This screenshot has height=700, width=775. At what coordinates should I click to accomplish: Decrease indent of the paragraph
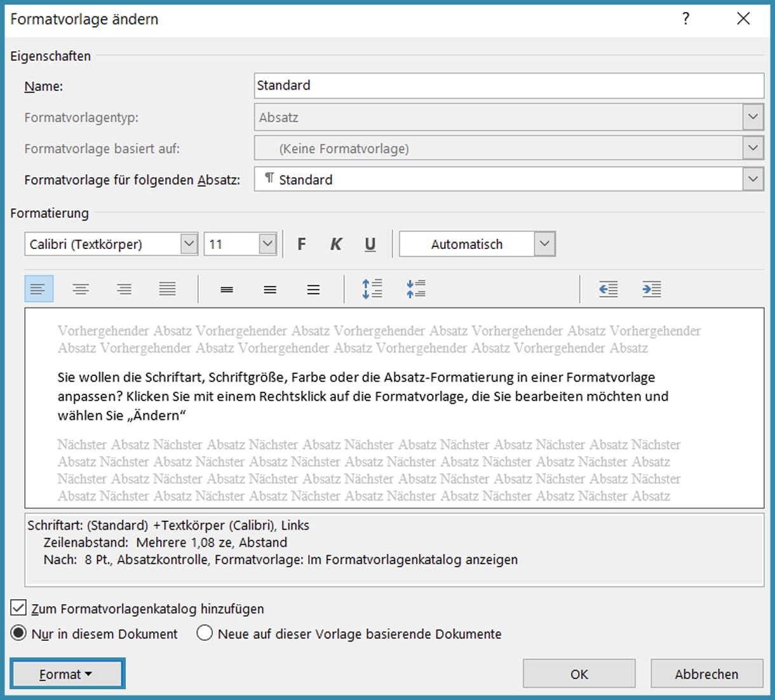(608, 289)
